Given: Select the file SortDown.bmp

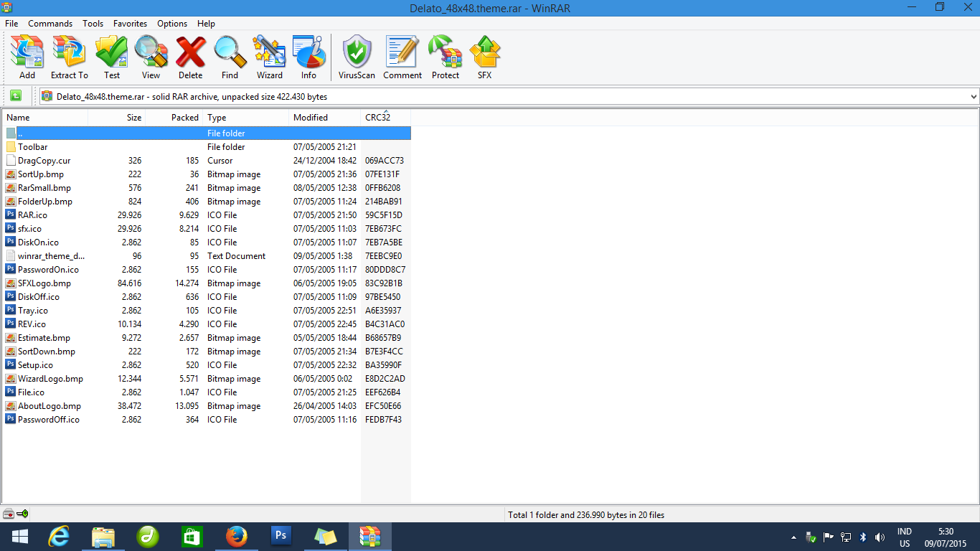Looking at the screenshot, I should coord(207,352).
